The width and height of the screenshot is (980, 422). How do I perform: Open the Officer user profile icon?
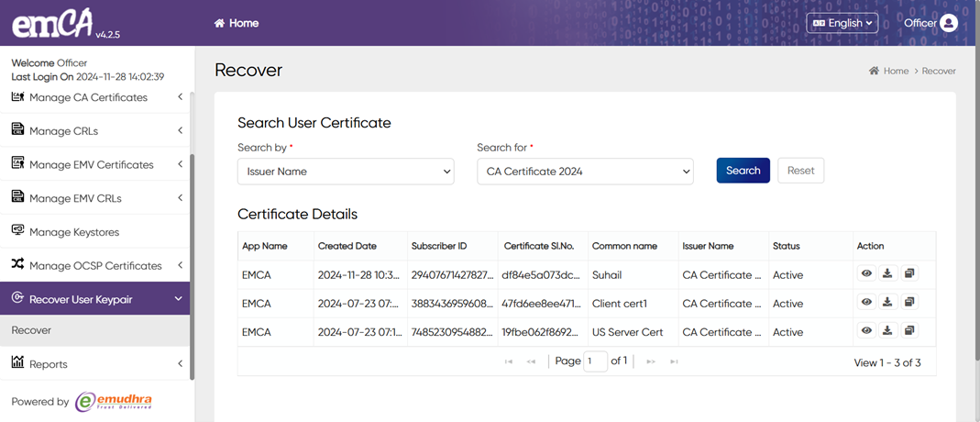tap(949, 23)
